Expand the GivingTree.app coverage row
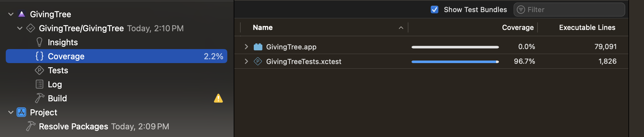644x137 pixels. point(246,47)
